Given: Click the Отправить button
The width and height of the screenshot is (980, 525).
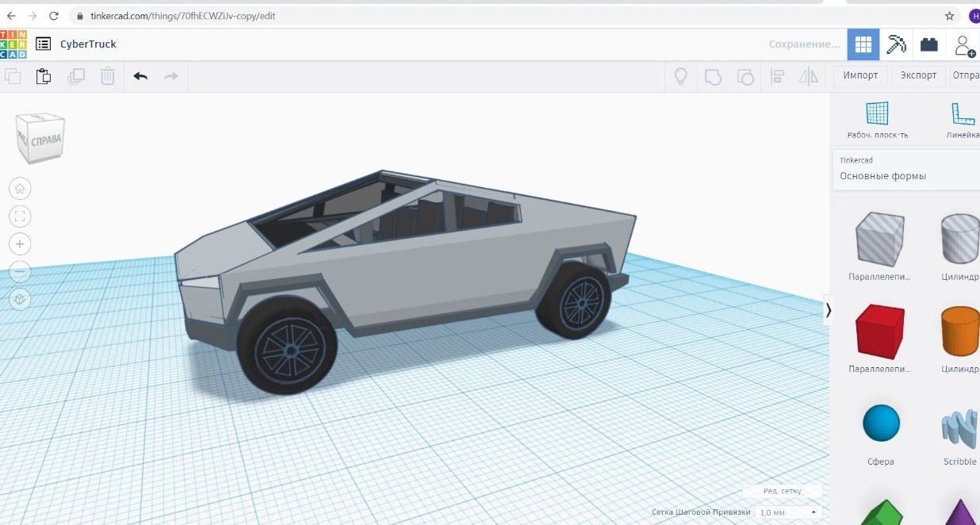Looking at the screenshot, I should tap(965, 75).
